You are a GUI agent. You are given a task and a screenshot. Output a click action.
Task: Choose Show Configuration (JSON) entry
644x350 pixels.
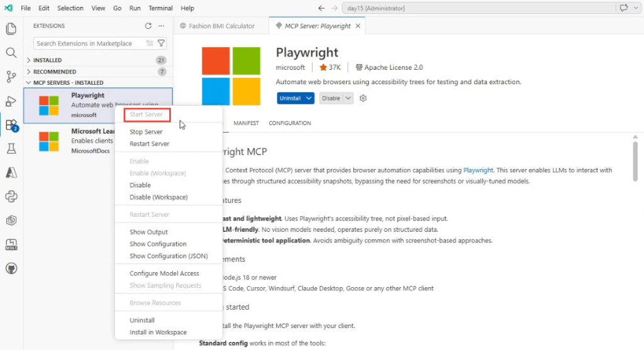(x=169, y=256)
